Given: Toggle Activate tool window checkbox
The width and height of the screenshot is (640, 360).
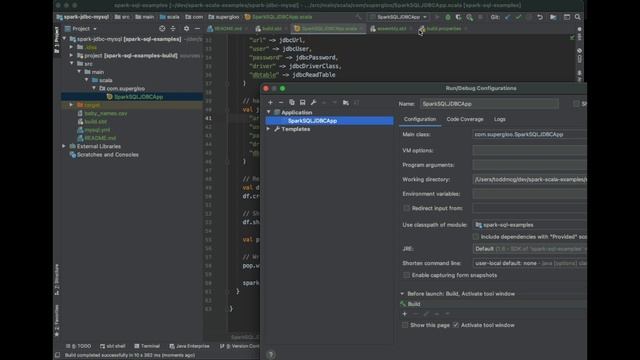Looking at the screenshot, I should [x=456, y=325].
